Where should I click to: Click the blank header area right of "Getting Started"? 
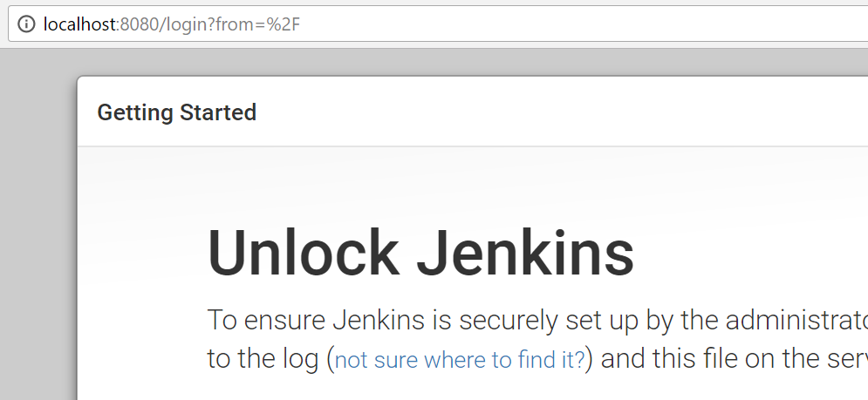tap(554, 112)
